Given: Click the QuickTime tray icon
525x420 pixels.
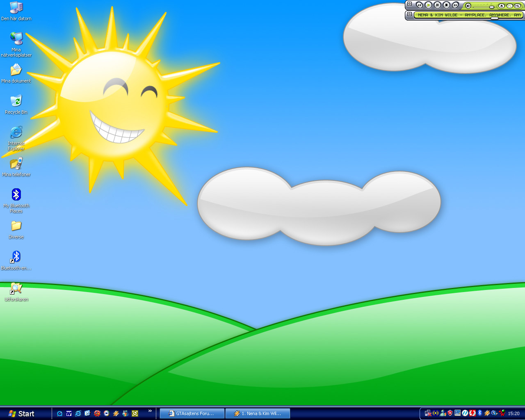Looking at the screenshot, I should 495,413.
